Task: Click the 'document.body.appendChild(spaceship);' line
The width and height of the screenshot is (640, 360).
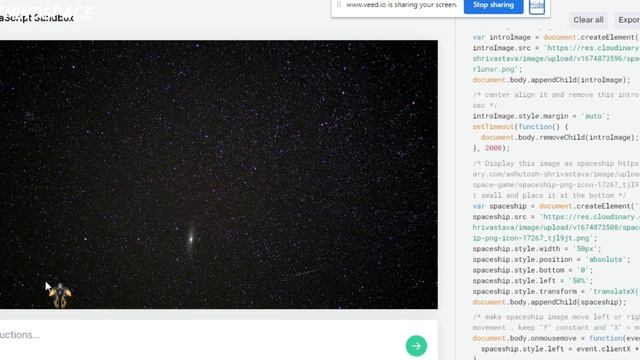Action: 549,302
